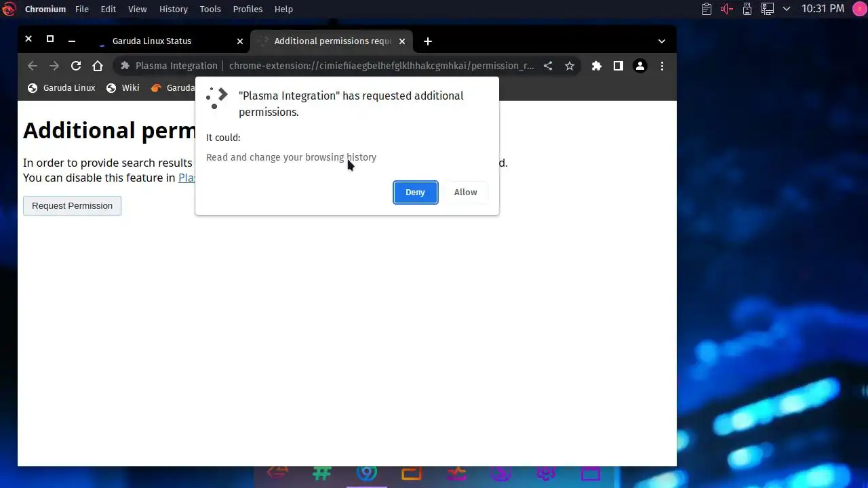The height and width of the screenshot is (488, 868).
Task: Open the View menu
Action: pyautogui.click(x=138, y=9)
